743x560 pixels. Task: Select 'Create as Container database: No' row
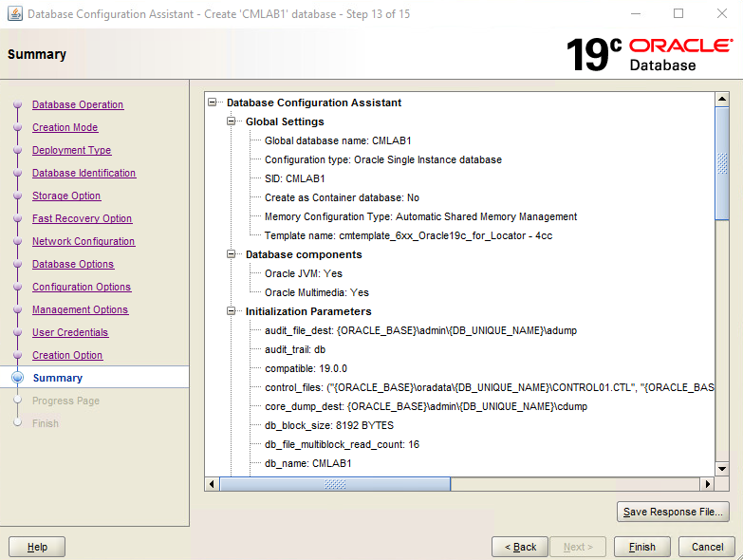342,197
